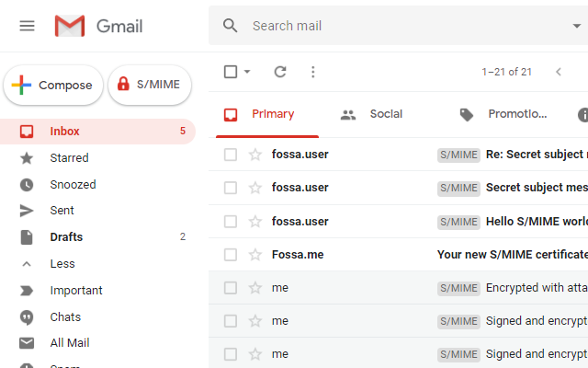Click the Drafts document icon
The height and width of the screenshot is (368, 588).
(x=27, y=237)
